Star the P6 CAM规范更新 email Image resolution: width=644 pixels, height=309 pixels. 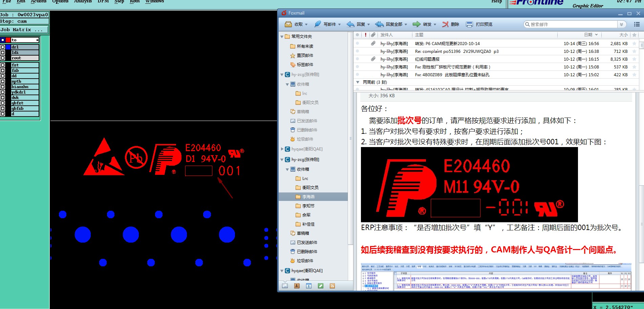click(x=634, y=44)
